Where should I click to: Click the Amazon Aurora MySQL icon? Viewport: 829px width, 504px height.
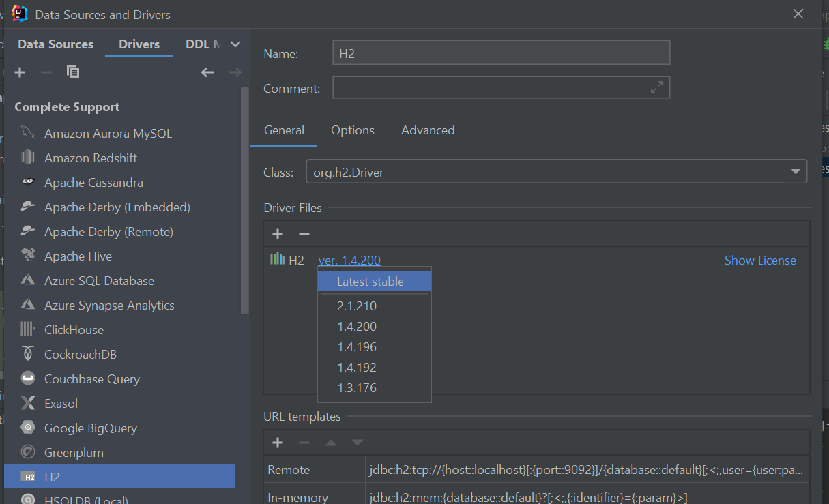28,133
